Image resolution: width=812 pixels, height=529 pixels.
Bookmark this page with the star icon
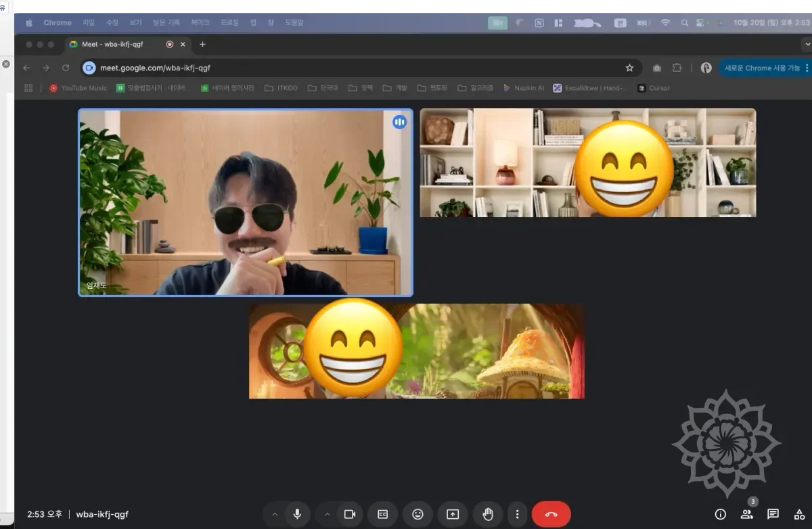[629, 68]
